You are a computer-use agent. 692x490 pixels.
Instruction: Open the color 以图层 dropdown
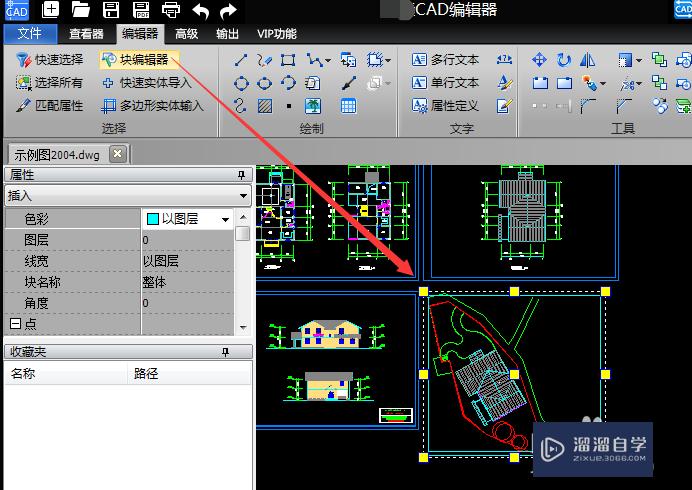coord(226,219)
